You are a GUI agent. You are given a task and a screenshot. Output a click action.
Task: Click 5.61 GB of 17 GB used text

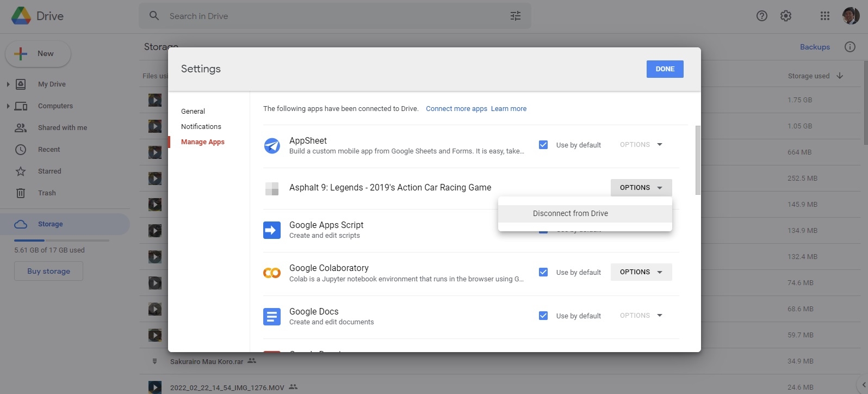pyautogui.click(x=49, y=250)
